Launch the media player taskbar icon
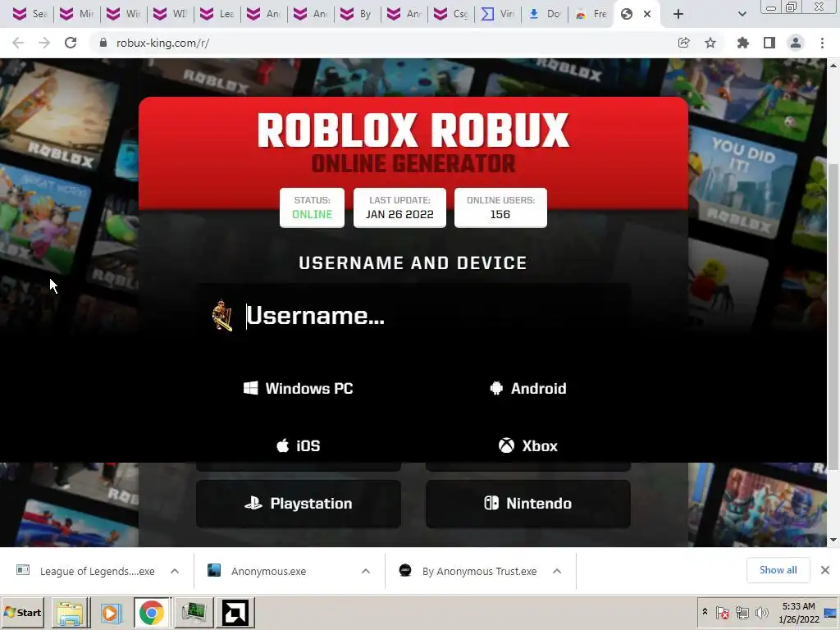840x630 pixels. (x=111, y=613)
